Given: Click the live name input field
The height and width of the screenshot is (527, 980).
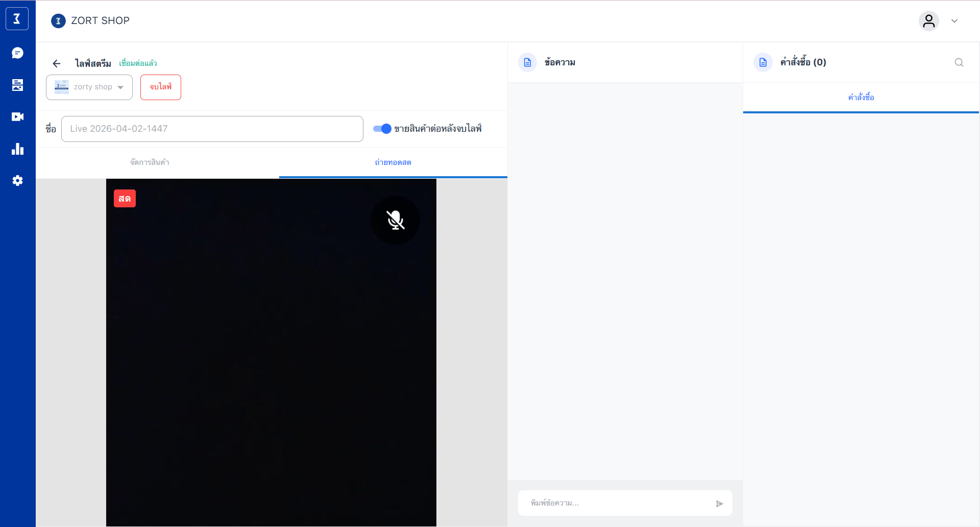Looking at the screenshot, I should click(x=212, y=129).
